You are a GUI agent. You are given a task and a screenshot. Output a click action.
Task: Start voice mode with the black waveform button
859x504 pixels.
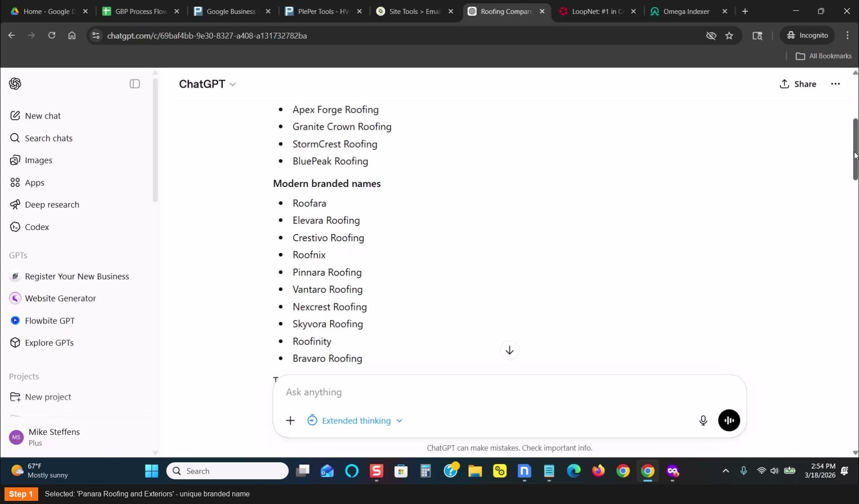pyautogui.click(x=729, y=420)
